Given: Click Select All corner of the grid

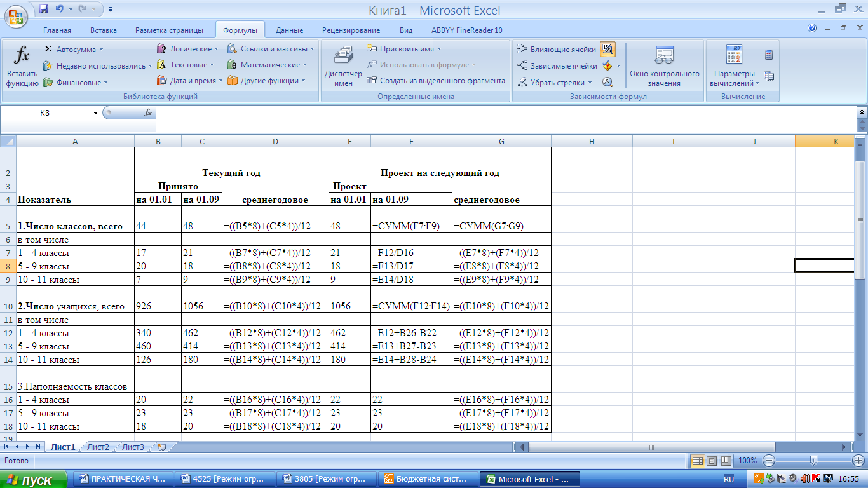Looking at the screenshot, I should 8,141.
